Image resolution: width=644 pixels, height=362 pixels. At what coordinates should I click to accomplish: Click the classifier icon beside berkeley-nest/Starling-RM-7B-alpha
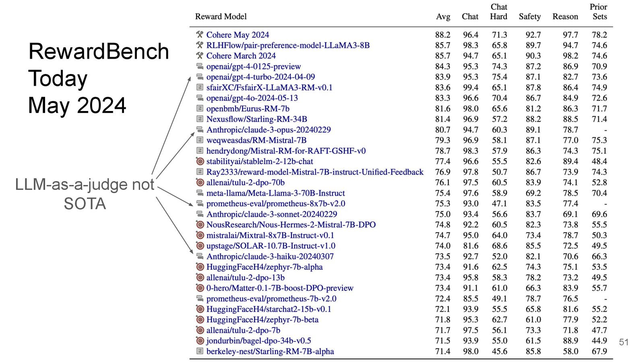click(x=200, y=351)
